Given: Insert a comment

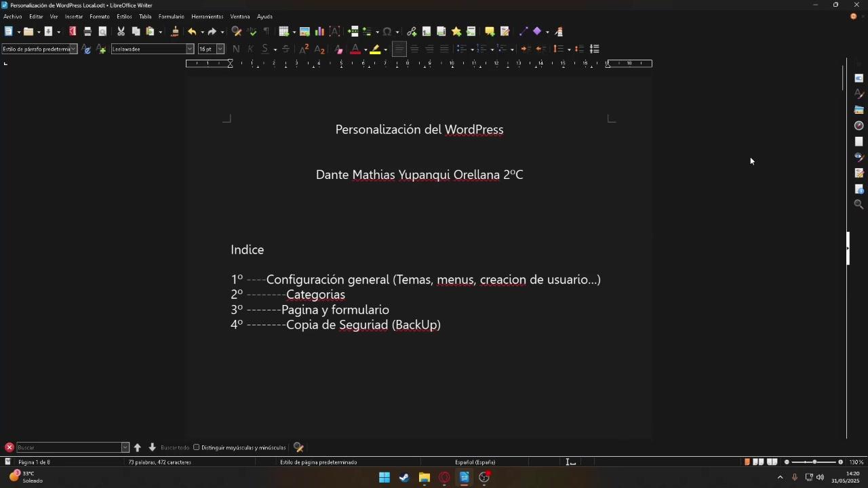Looking at the screenshot, I should tap(490, 31).
